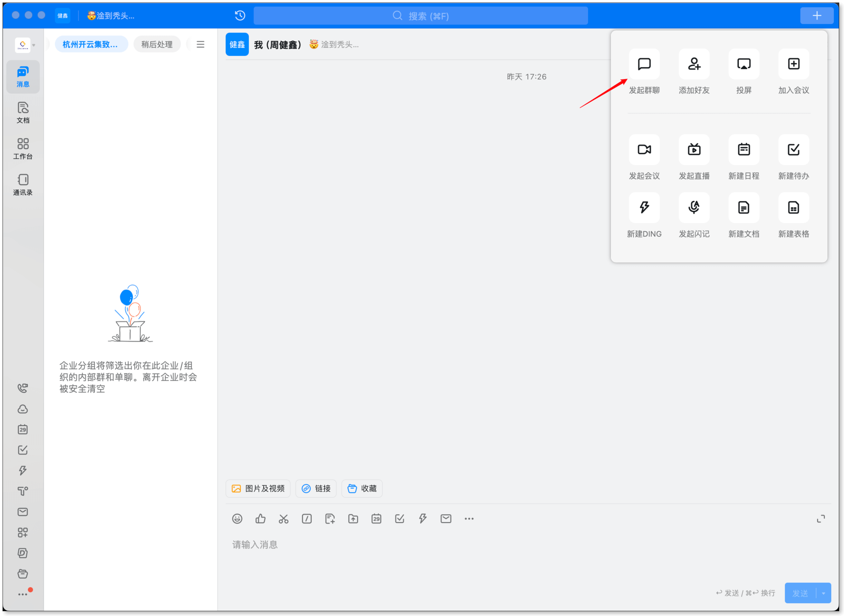Open send options dropdown beside 发送
Viewport: 844px width, 616px height.
click(823, 593)
